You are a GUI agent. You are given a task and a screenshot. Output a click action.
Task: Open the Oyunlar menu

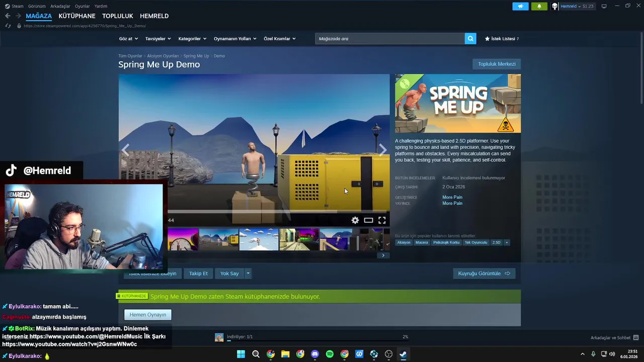pyautogui.click(x=82, y=6)
